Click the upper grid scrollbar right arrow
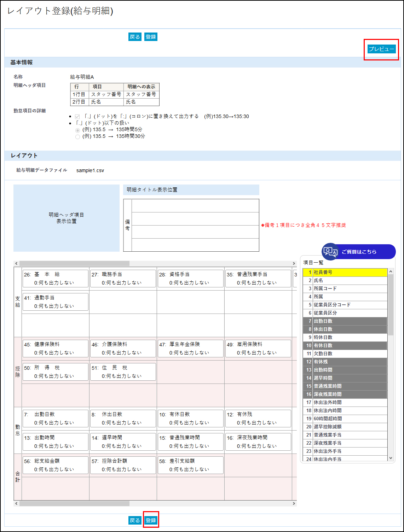404x532 pixels. (x=294, y=264)
